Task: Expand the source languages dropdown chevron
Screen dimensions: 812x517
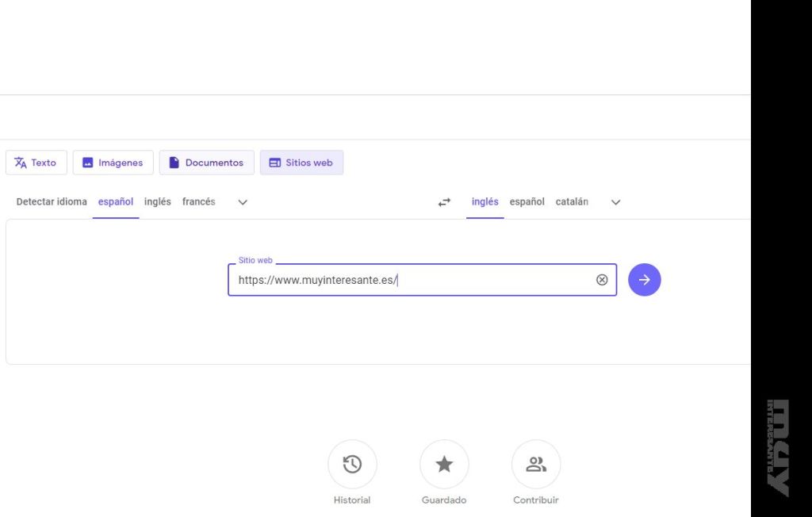Action: click(x=242, y=202)
